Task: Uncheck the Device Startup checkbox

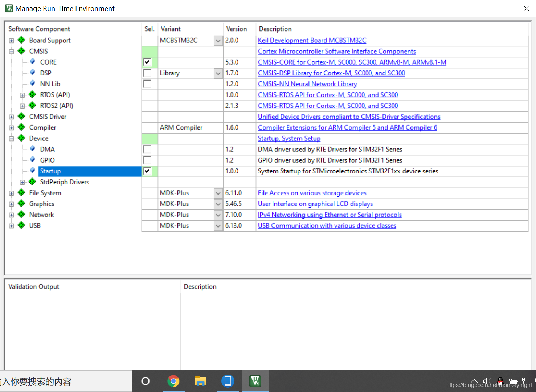Action: click(x=147, y=171)
